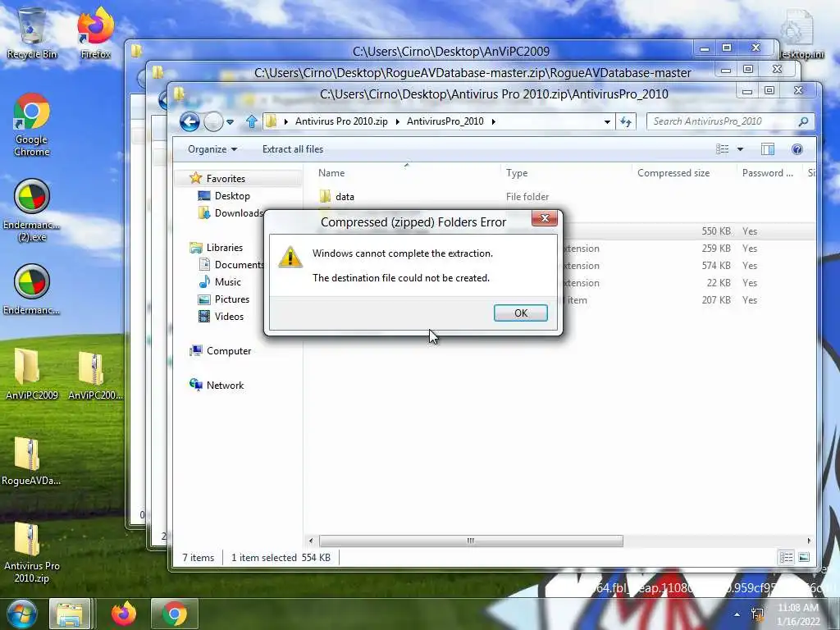Select Network in navigation pane

pos(225,386)
